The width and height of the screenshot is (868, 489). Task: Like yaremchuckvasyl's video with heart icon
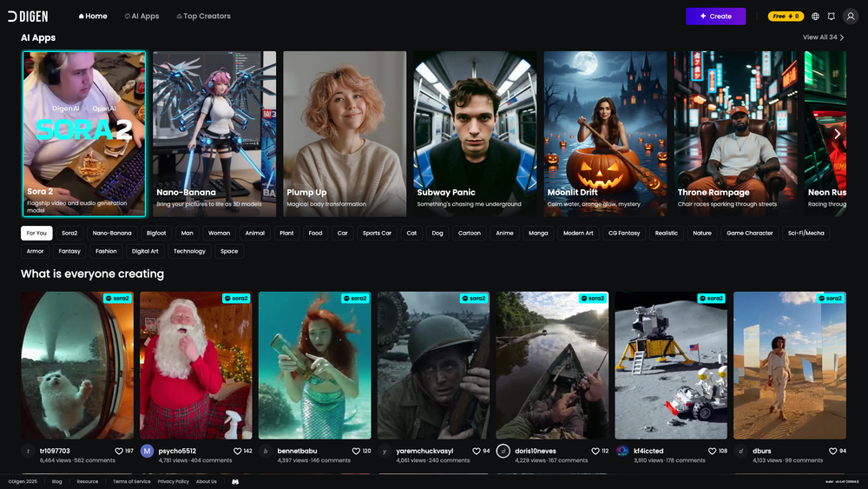[476, 451]
